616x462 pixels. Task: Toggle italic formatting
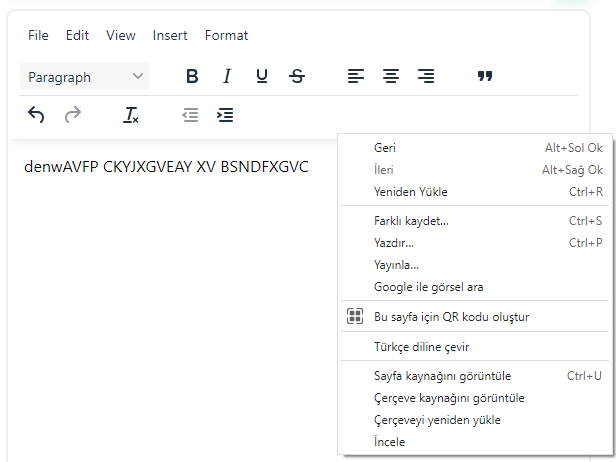(x=227, y=76)
